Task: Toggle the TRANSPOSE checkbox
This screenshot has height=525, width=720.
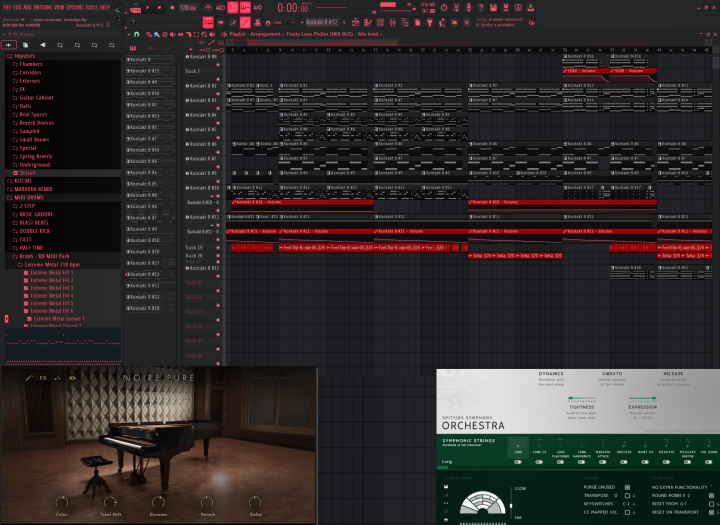Action: (627, 496)
